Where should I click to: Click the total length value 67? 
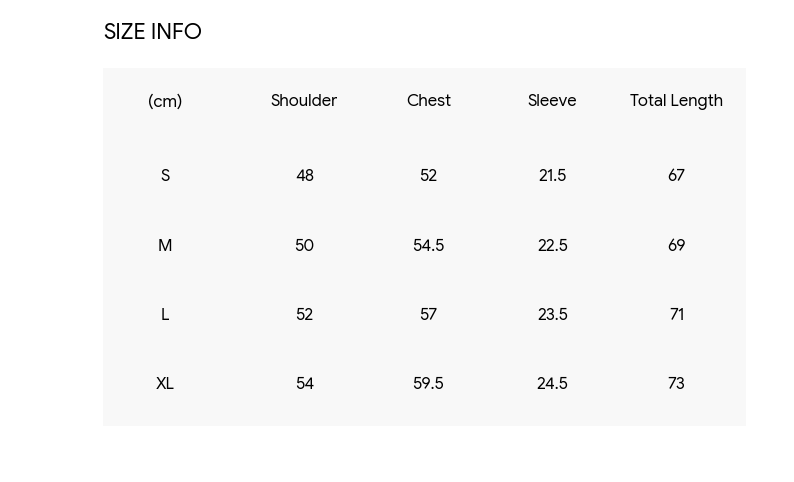coord(676,175)
